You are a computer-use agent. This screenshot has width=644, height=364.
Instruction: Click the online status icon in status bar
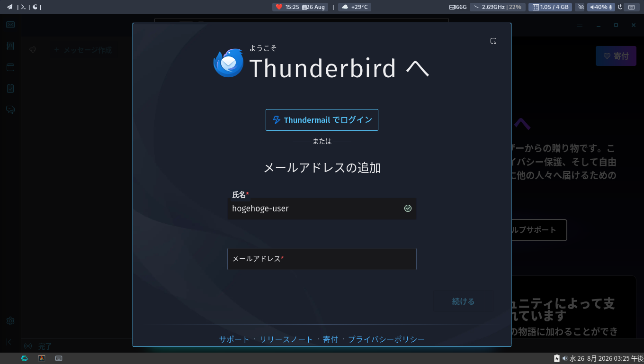pyautogui.click(x=28, y=346)
